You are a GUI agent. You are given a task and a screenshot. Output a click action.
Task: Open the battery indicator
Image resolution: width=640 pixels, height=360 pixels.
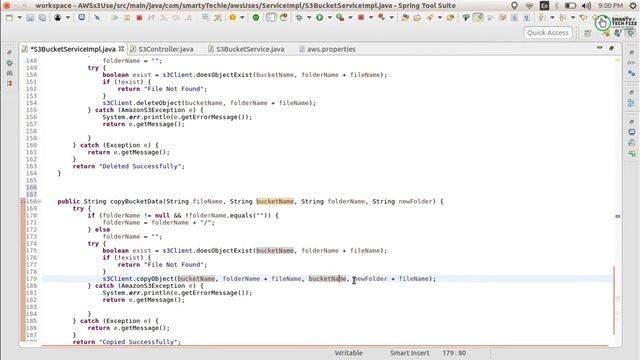570,5
